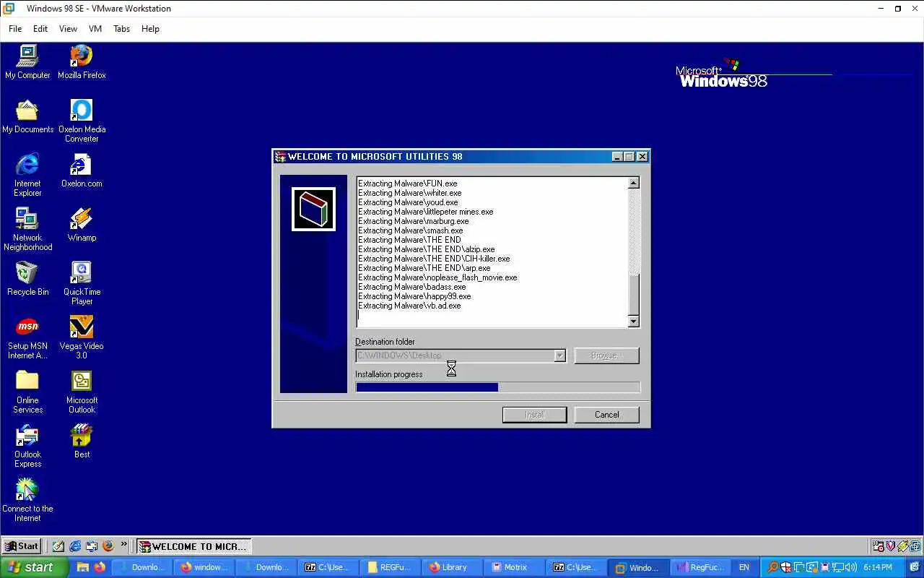This screenshot has width=924, height=578.
Task: Click the extraction log scroll up arrow
Action: click(x=634, y=184)
